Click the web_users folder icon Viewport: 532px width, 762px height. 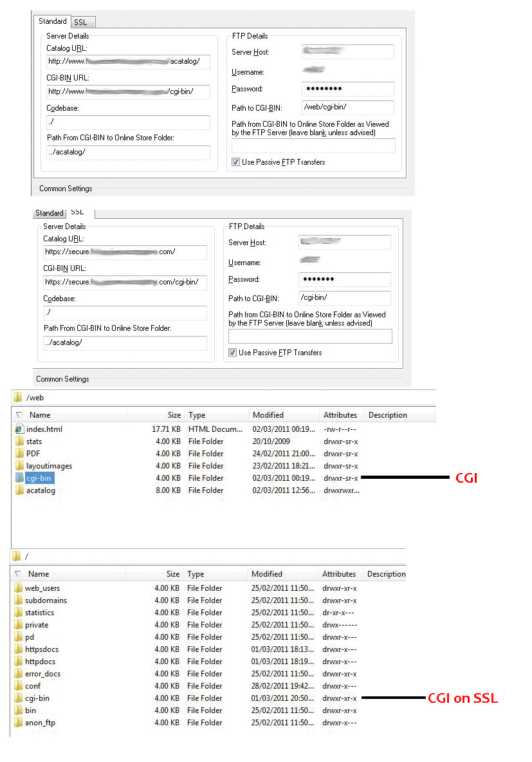point(18,588)
